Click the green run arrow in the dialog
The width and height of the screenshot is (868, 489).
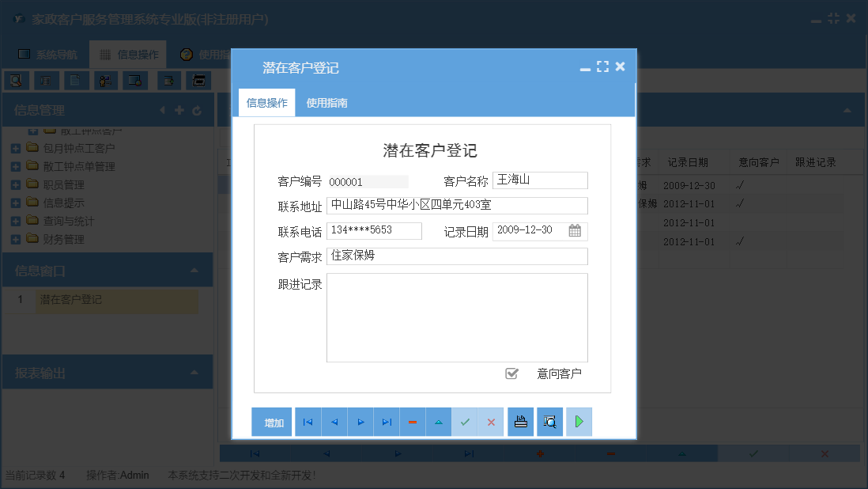pos(578,421)
